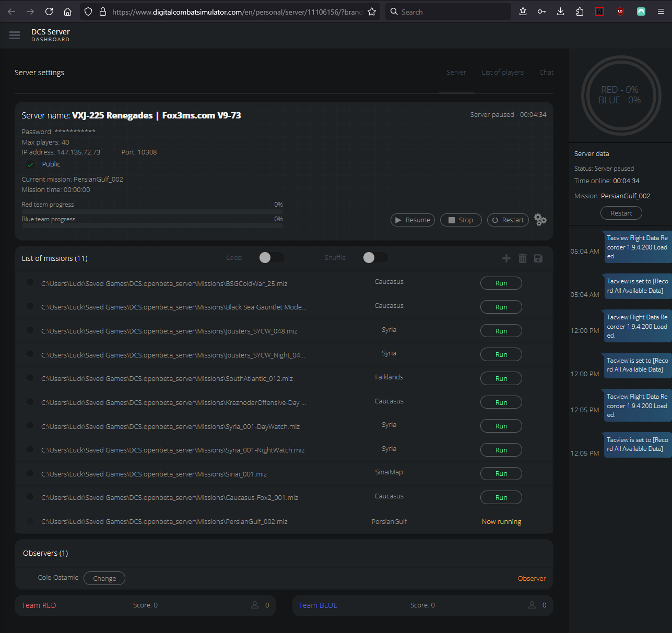
Task: Click the Red team progress bar
Action: click(x=152, y=211)
